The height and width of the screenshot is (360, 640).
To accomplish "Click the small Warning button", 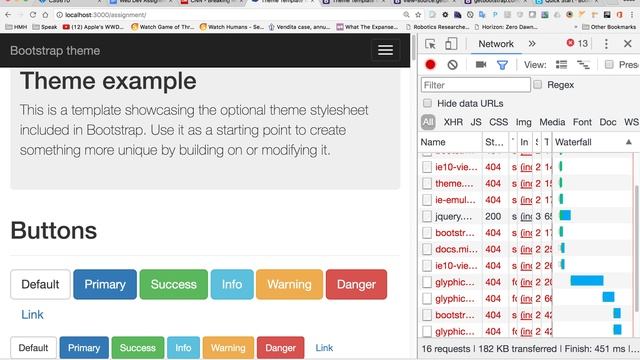I will pos(228,348).
